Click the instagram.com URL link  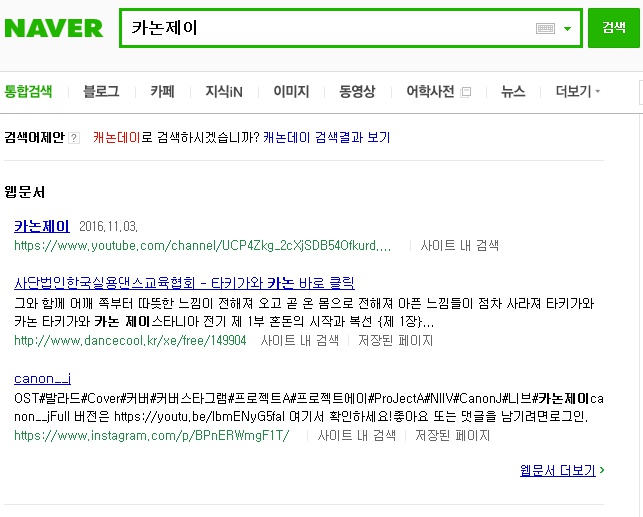152,435
